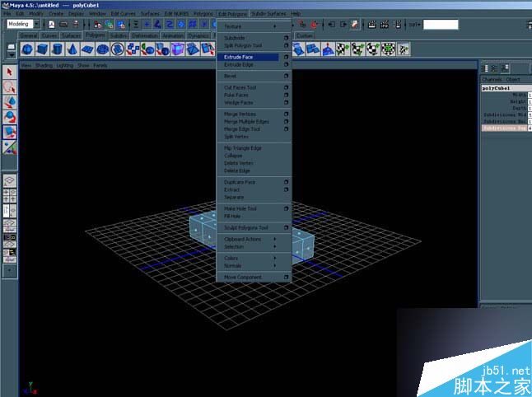Toggle select by hierarchy mode icon
This screenshot has width=532, height=397.
tap(98, 25)
